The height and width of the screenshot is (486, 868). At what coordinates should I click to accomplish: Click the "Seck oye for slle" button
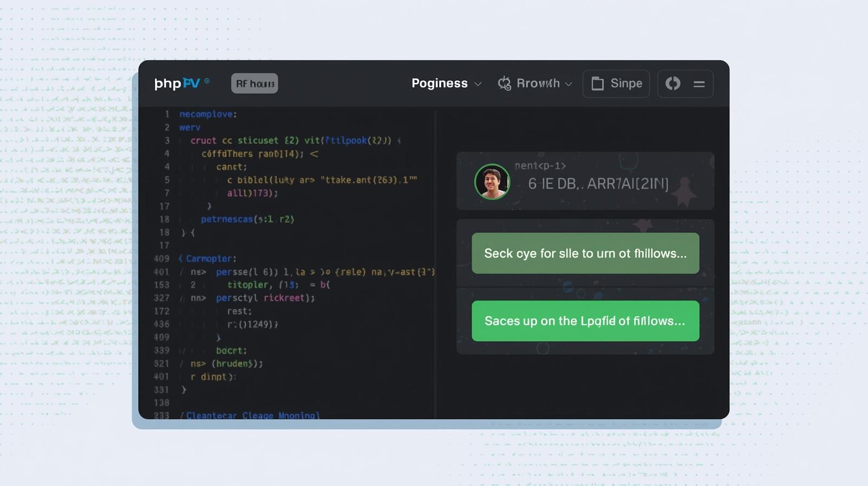(x=585, y=253)
